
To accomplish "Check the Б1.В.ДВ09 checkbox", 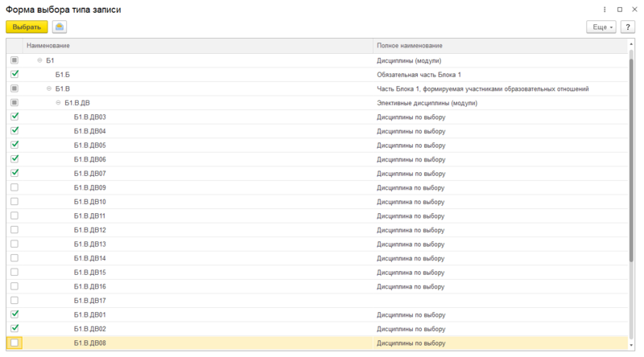I will 14,187.
